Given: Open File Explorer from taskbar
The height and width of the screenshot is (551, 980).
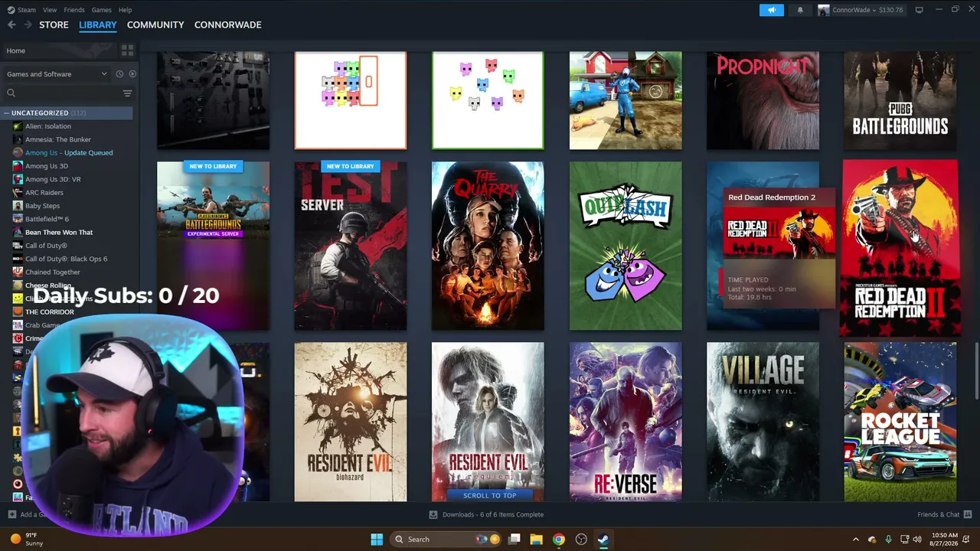Looking at the screenshot, I should 537,540.
